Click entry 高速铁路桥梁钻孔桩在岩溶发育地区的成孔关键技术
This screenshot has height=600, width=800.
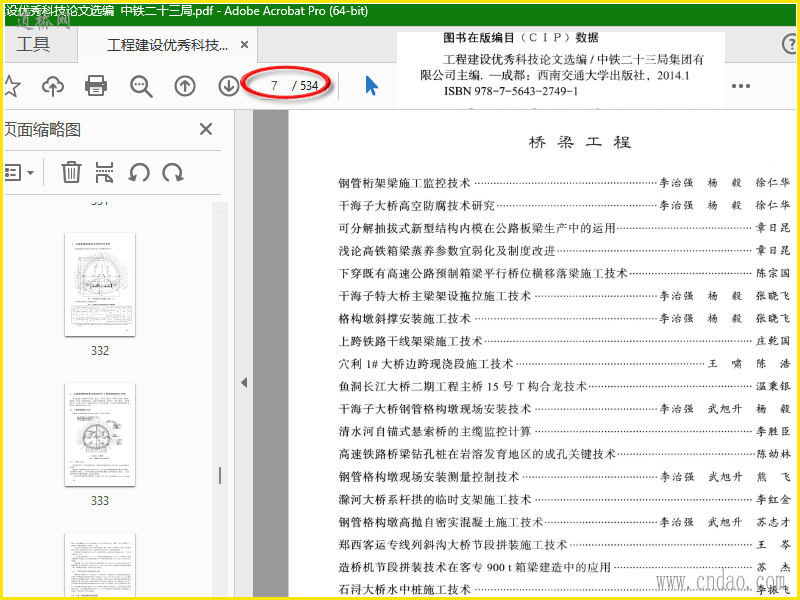point(477,454)
